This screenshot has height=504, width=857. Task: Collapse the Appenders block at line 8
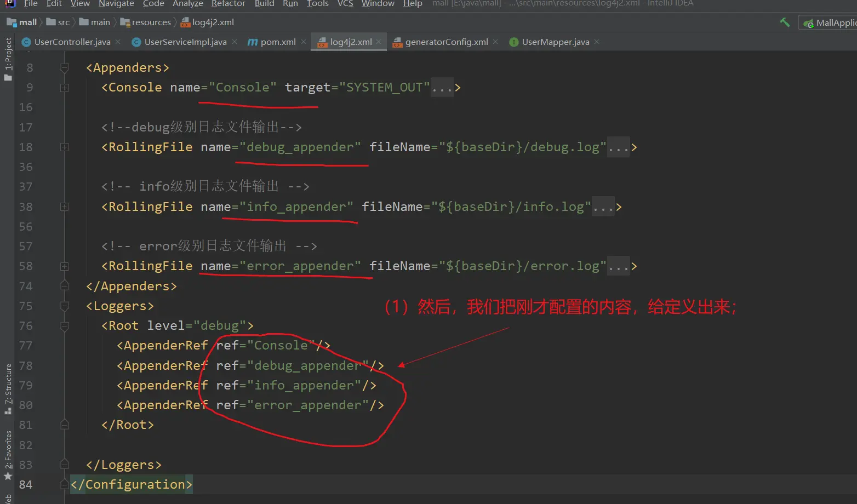(64, 68)
